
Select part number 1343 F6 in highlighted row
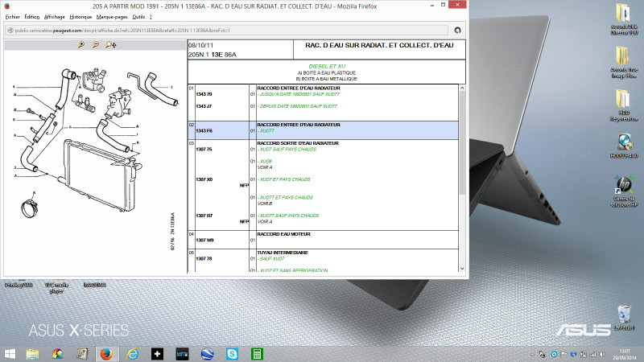[204, 130]
